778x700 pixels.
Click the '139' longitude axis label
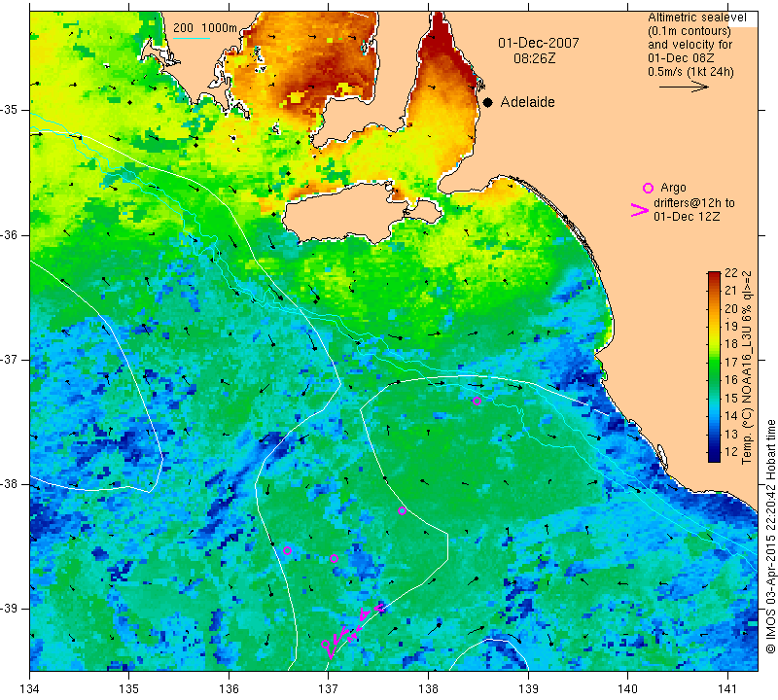528,689
